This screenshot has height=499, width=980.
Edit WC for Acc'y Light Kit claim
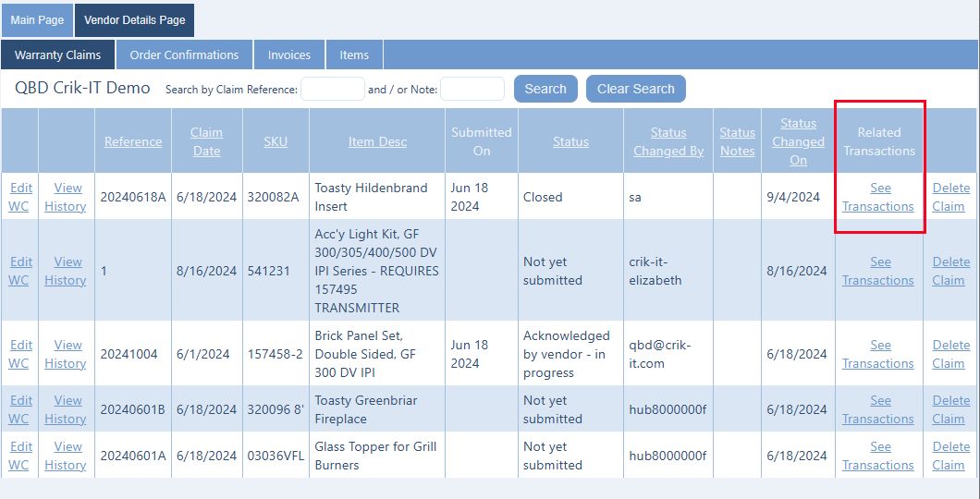click(x=19, y=271)
